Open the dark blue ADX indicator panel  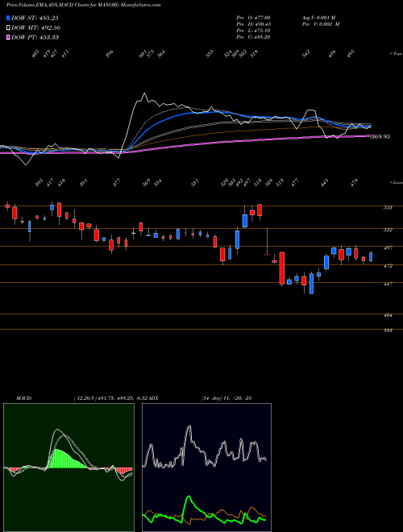[x=206, y=468]
